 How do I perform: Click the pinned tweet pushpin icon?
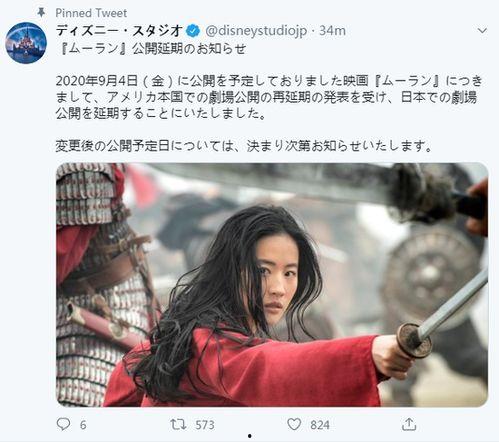[41, 13]
